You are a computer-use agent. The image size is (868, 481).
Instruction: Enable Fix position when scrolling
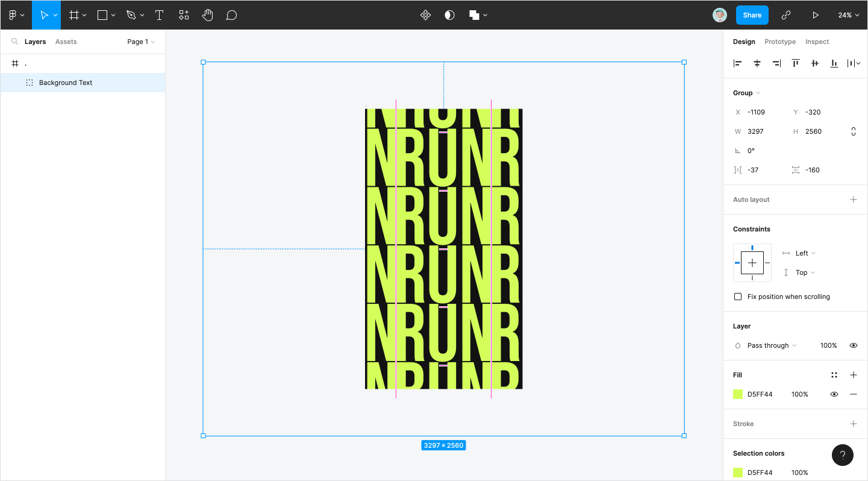(738, 297)
